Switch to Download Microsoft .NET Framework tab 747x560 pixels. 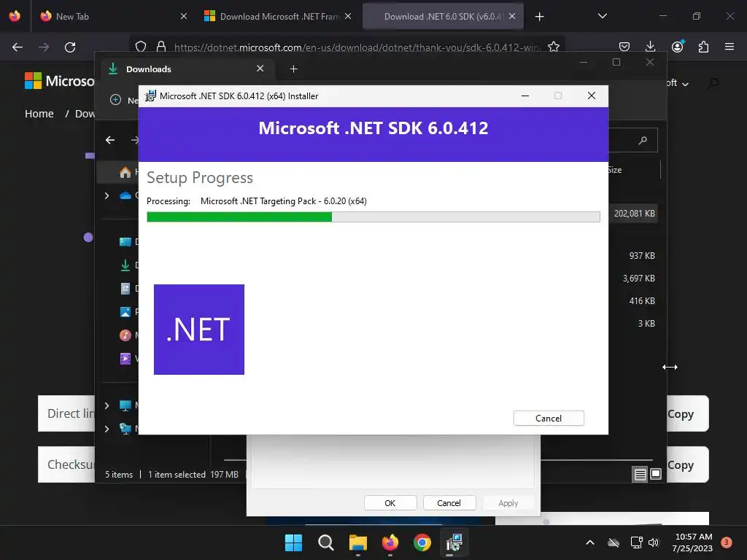click(277, 16)
